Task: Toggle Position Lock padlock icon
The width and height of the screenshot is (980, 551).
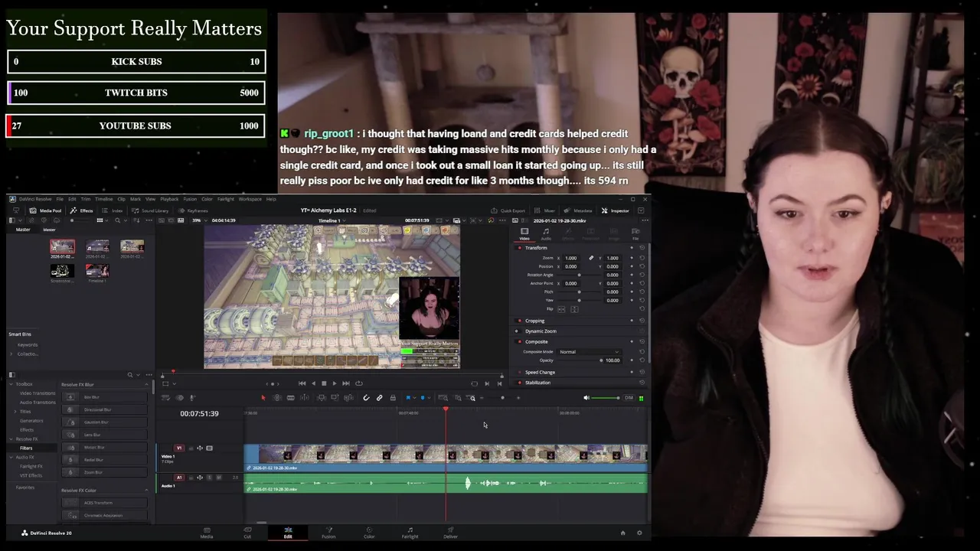Action: [x=393, y=398]
